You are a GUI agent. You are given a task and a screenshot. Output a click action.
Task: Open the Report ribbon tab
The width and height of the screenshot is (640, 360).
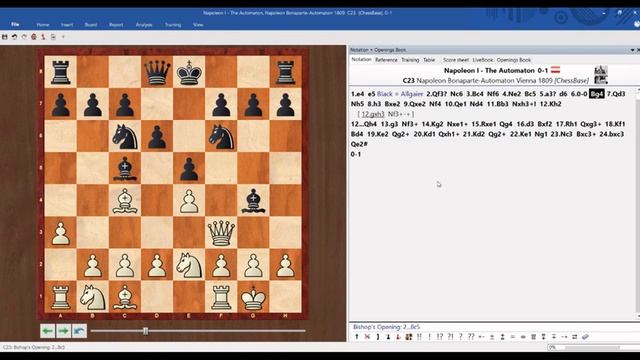pyautogui.click(x=116, y=25)
